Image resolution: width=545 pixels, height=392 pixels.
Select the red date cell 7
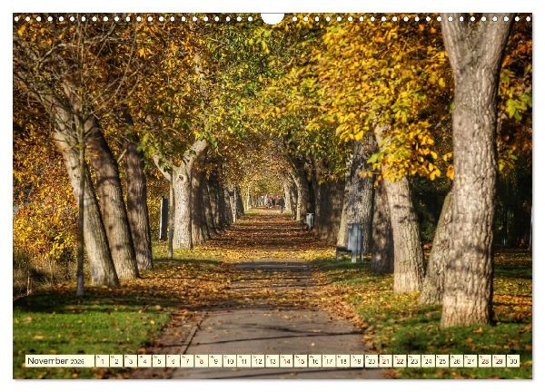187,361
